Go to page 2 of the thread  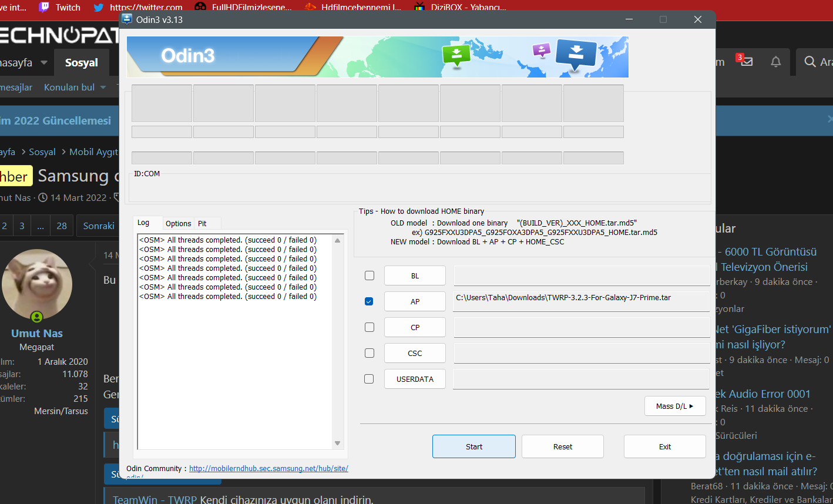(5, 226)
